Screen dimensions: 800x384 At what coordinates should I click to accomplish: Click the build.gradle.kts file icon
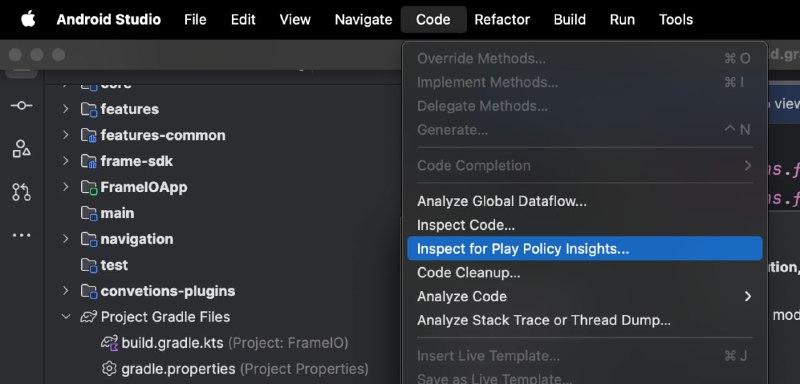(x=110, y=343)
